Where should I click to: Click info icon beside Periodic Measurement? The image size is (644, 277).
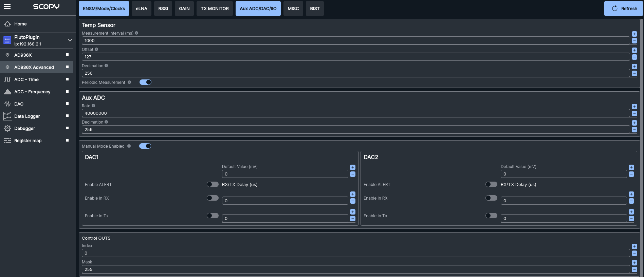coord(129,82)
